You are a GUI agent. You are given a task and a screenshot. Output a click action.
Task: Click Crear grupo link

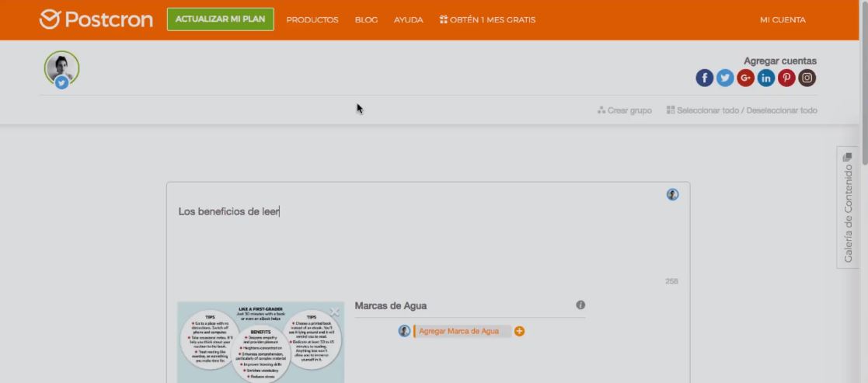click(625, 110)
